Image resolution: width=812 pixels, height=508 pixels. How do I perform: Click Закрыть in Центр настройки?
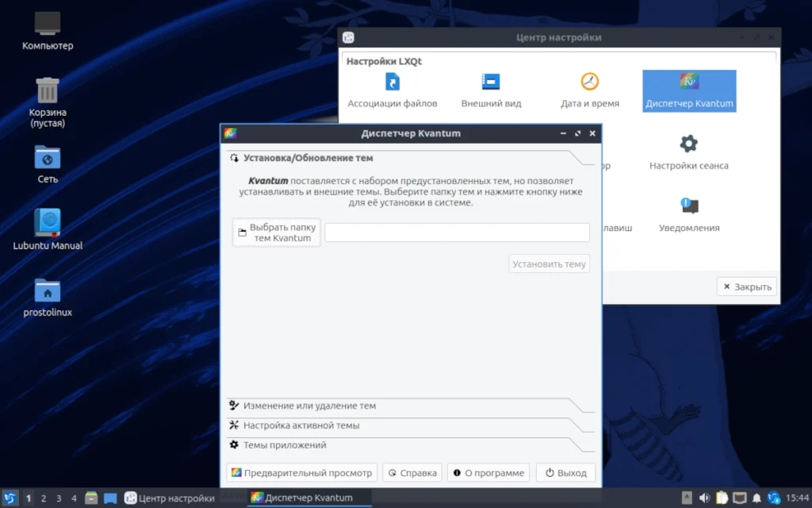click(x=747, y=287)
